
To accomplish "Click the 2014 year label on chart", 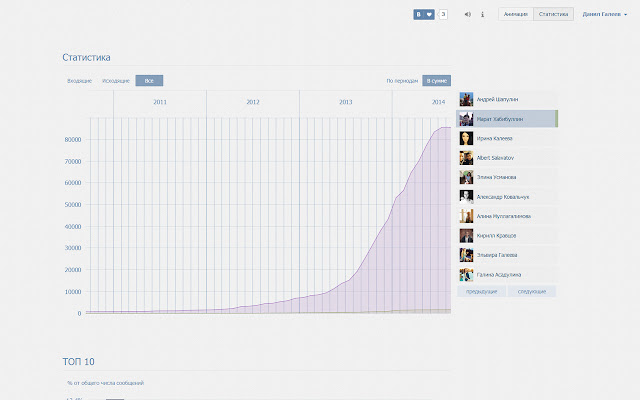I will (438, 102).
